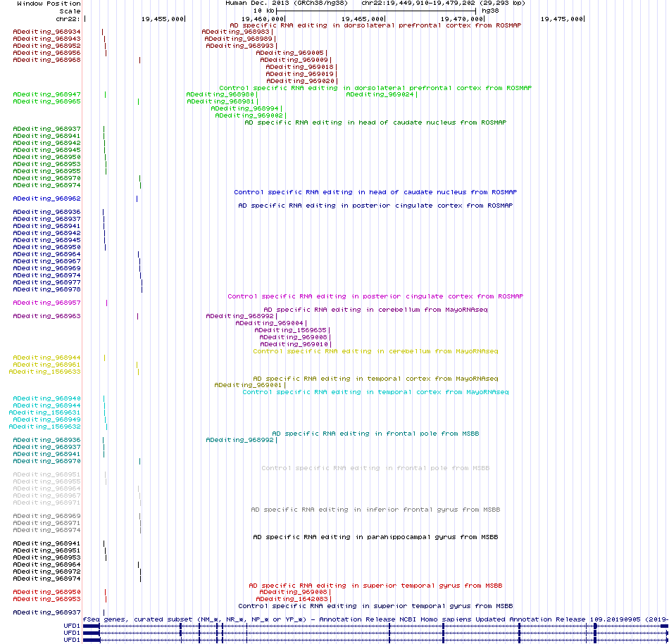
Task: Select the ADediting_969010 item label
Action: (294, 344)
